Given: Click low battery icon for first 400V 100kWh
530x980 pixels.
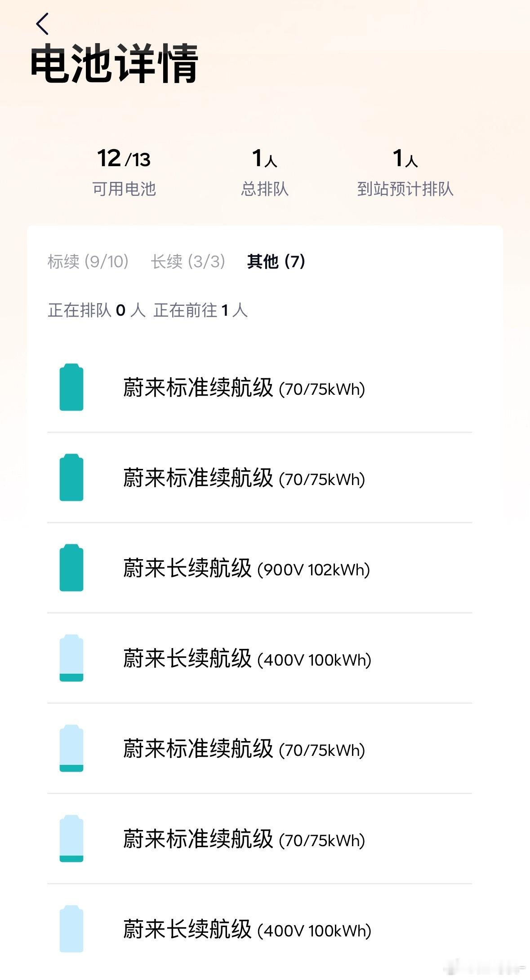Looking at the screenshot, I should (71, 658).
